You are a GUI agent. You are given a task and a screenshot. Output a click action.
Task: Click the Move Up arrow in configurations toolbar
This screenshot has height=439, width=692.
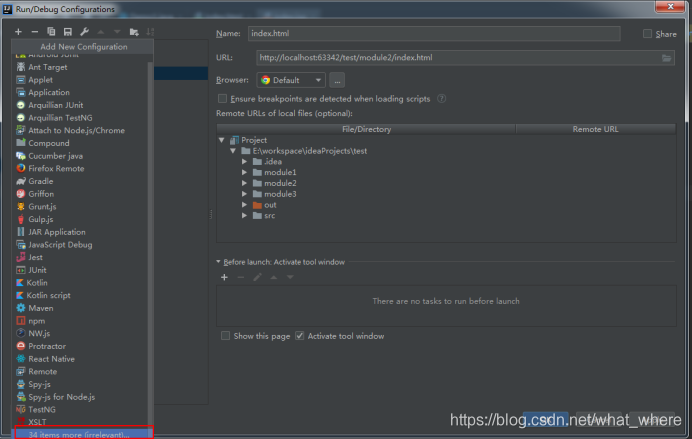tap(101, 32)
